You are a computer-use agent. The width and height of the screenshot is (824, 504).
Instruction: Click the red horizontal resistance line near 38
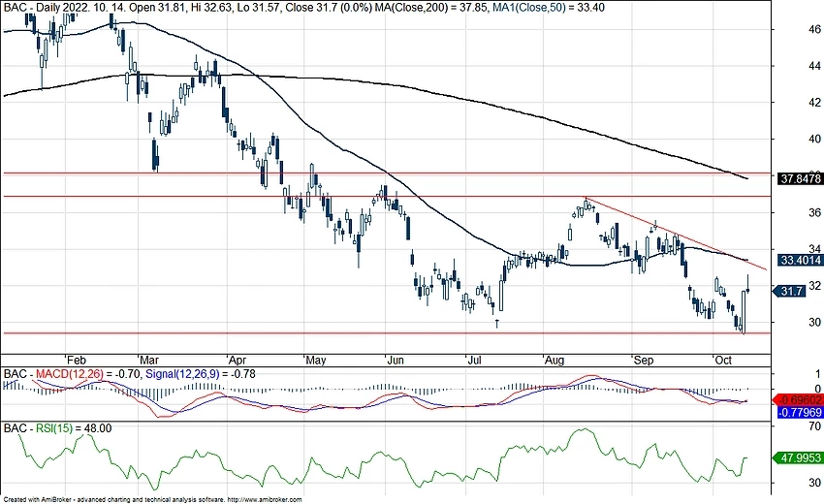pos(386,173)
